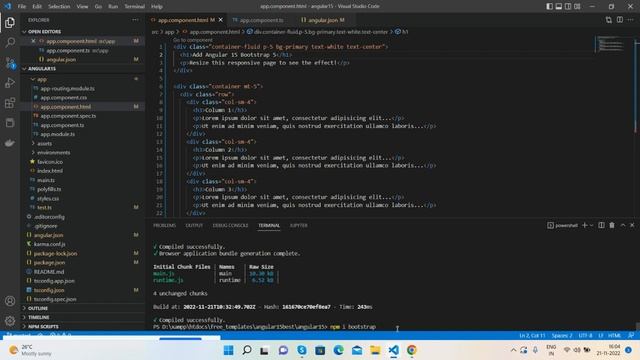Open the launch profile dropdown next to plus
Image resolution: width=640 pixels, height=360 pixels.
click(x=591, y=225)
